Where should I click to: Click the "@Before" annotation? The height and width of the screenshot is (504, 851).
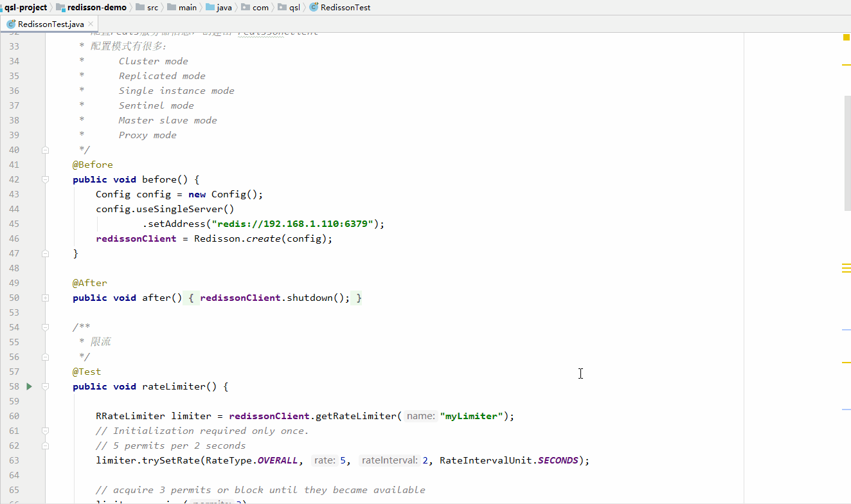[93, 165]
